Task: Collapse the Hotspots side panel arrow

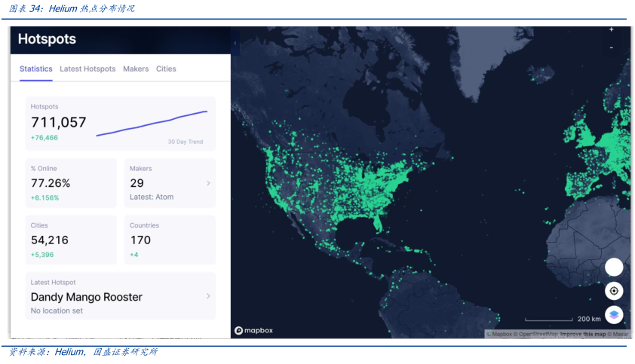Action: pos(235,43)
